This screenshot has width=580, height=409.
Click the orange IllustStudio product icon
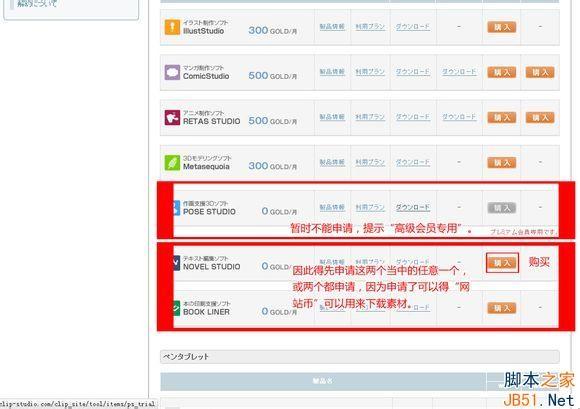[172, 27]
